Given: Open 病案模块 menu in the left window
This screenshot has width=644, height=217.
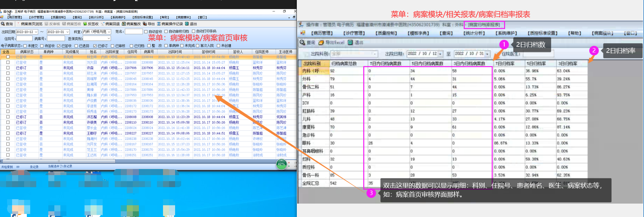Looking at the screenshot, I should point(184,17).
